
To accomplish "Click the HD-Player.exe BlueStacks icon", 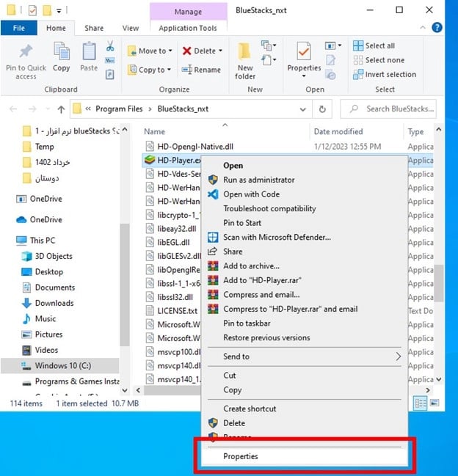I will [x=150, y=160].
